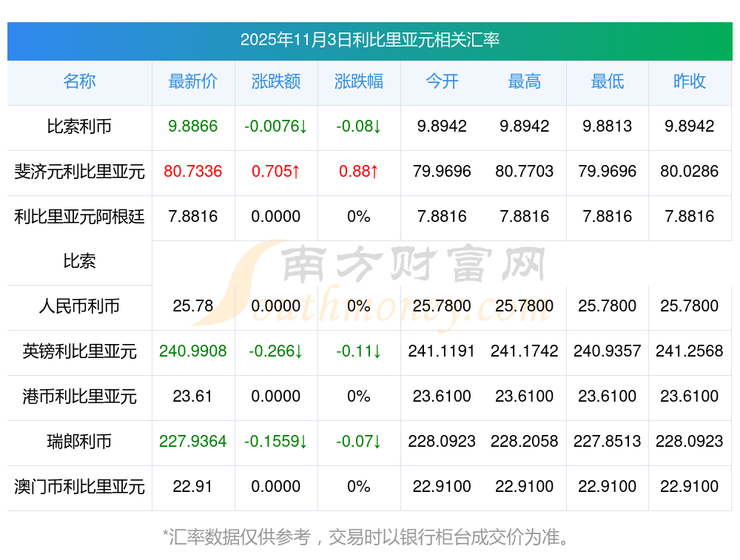740x560 pixels.
Task: Select the 涨跌额 column header
Action: click(x=275, y=81)
